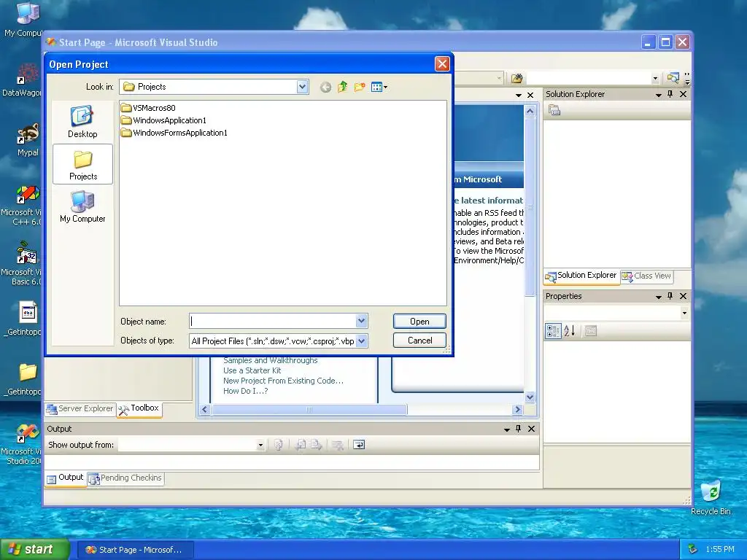
Task: Open Output panel position dropdown
Action: point(507,429)
